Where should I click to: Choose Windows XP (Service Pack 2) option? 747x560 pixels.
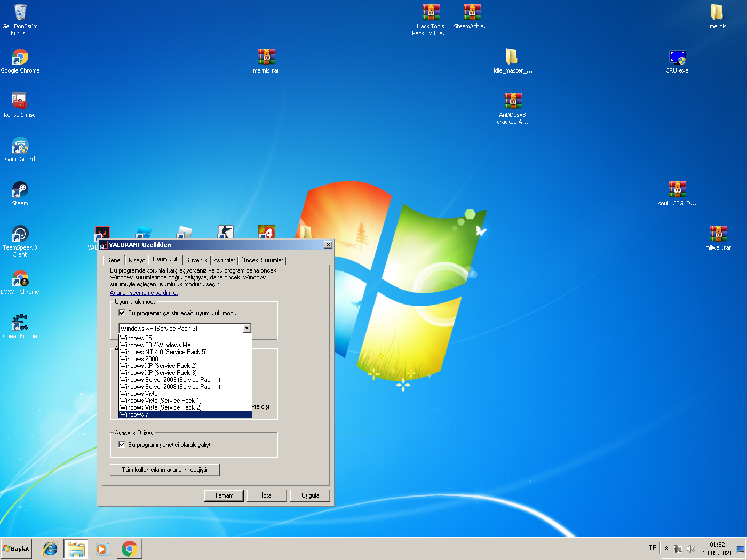click(x=185, y=366)
